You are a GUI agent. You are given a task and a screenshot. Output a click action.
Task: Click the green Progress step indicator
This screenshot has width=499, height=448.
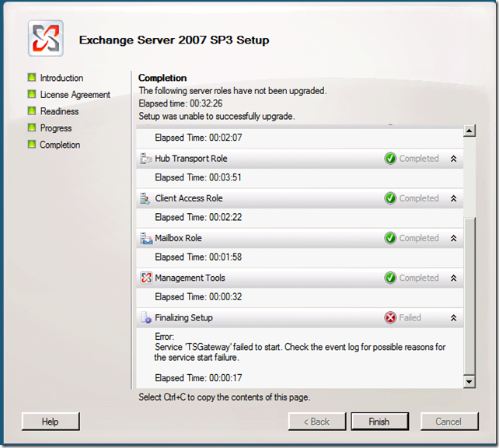click(x=32, y=128)
